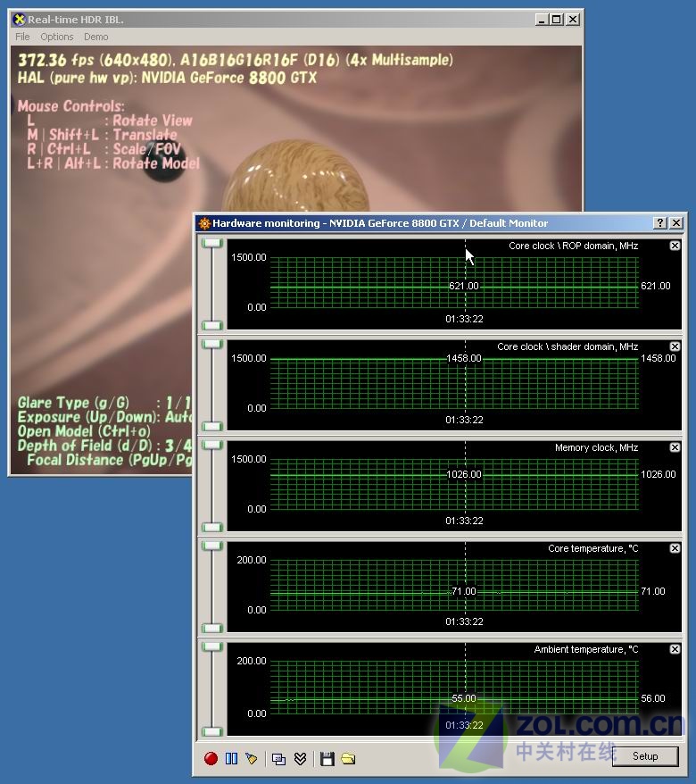Click top slider handle of shader domain graph
696x784 pixels.
[x=212, y=344]
